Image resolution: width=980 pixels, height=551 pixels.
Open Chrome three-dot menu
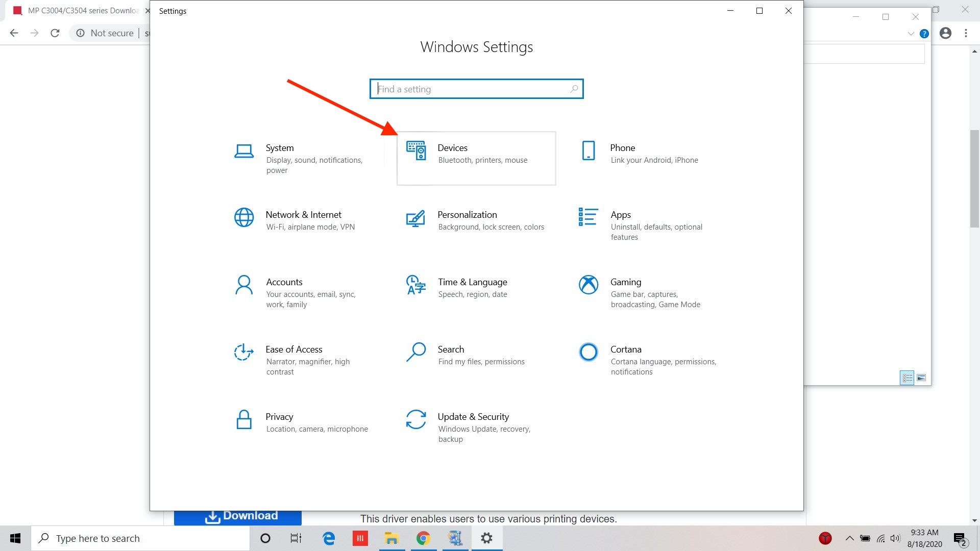(966, 33)
